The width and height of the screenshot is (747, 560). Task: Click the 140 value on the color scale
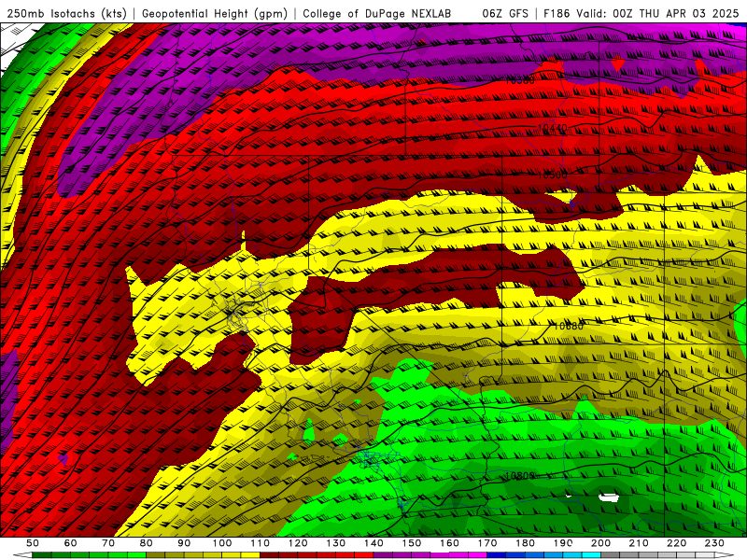(x=373, y=543)
